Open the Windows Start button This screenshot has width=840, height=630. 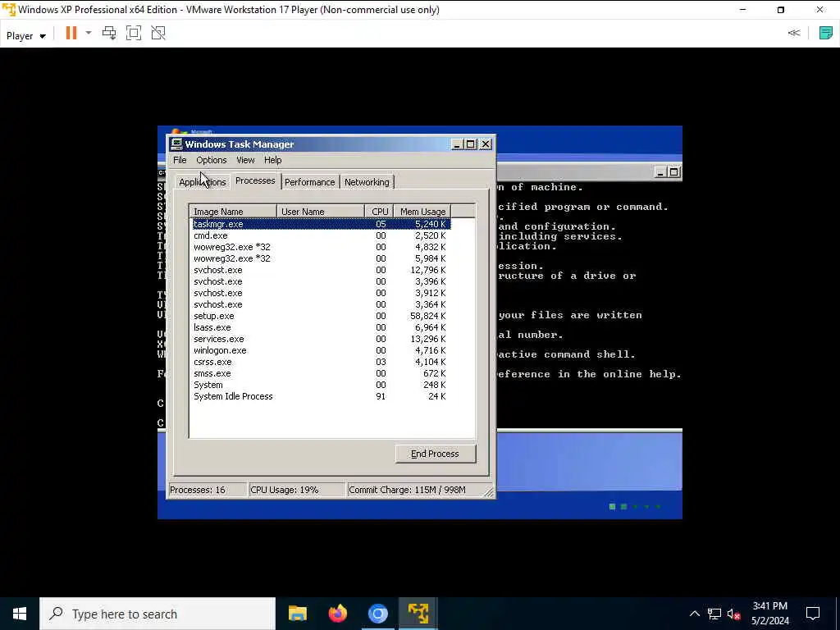coord(20,614)
